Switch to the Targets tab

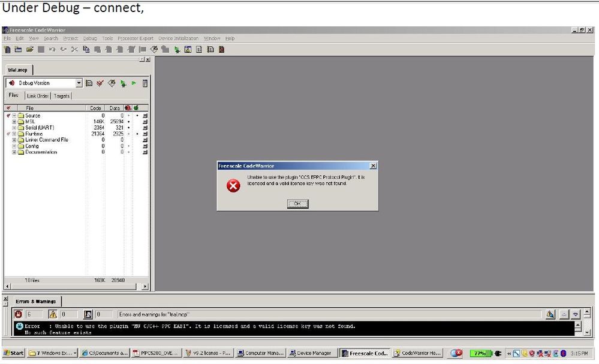[62, 96]
